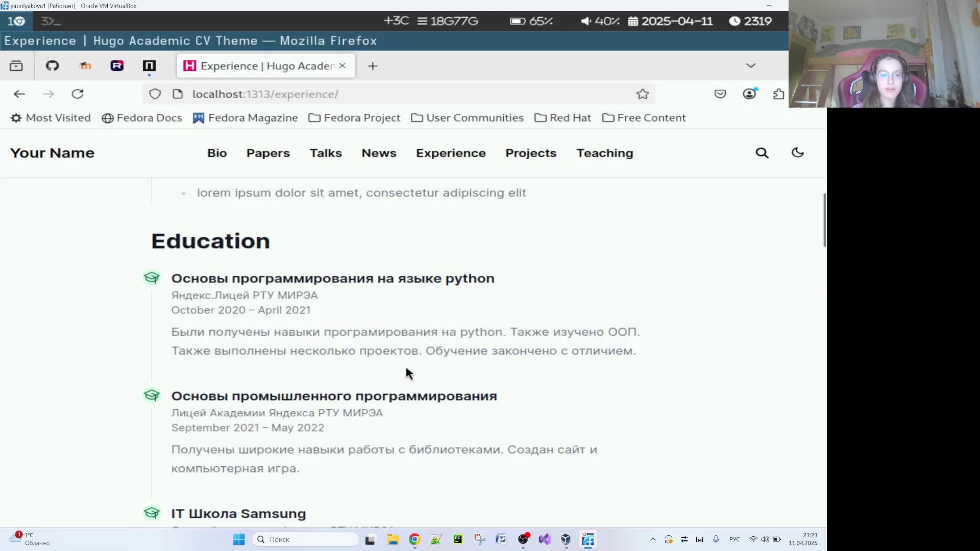Open tracking protection shield icon

155,94
